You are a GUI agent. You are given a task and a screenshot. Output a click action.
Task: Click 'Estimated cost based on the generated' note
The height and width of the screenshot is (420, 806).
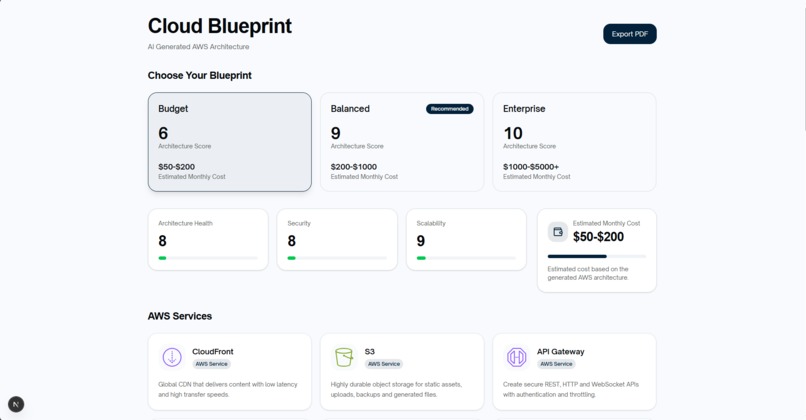(588, 273)
